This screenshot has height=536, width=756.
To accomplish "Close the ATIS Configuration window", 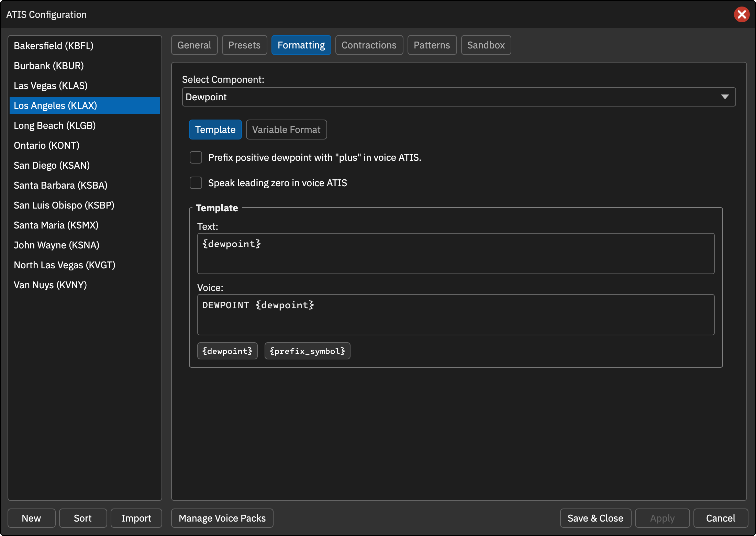I will tap(742, 14).
